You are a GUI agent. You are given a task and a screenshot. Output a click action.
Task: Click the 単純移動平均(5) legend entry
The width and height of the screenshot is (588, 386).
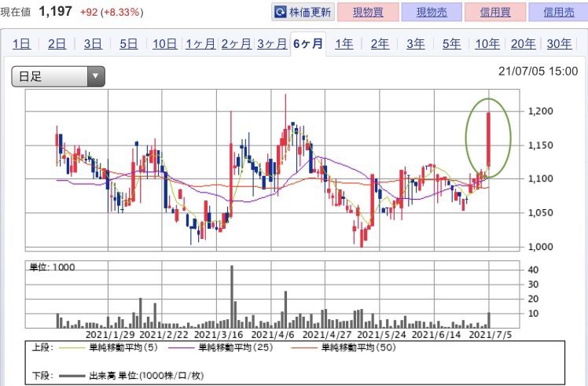108,347
